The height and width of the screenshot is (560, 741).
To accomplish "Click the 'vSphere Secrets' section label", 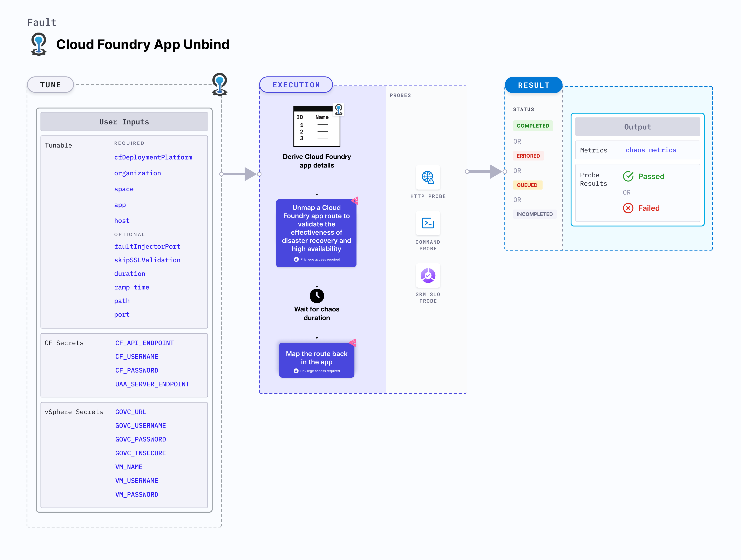I will tap(74, 412).
